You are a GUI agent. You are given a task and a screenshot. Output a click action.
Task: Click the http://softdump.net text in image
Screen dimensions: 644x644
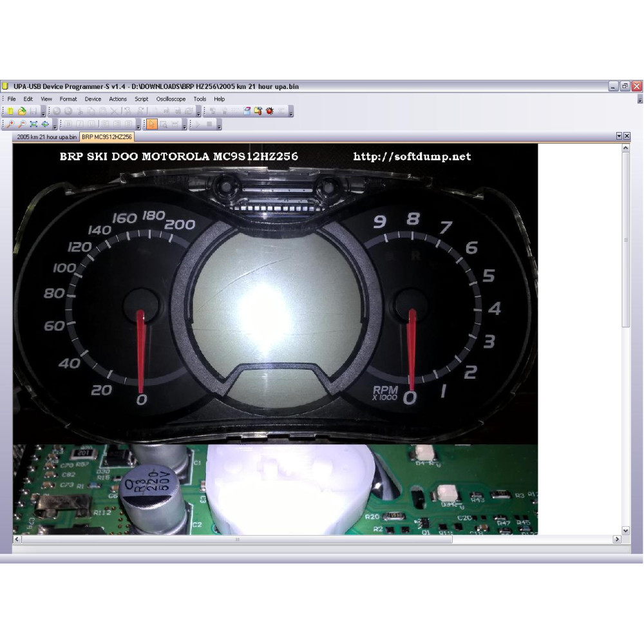click(412, 156)
